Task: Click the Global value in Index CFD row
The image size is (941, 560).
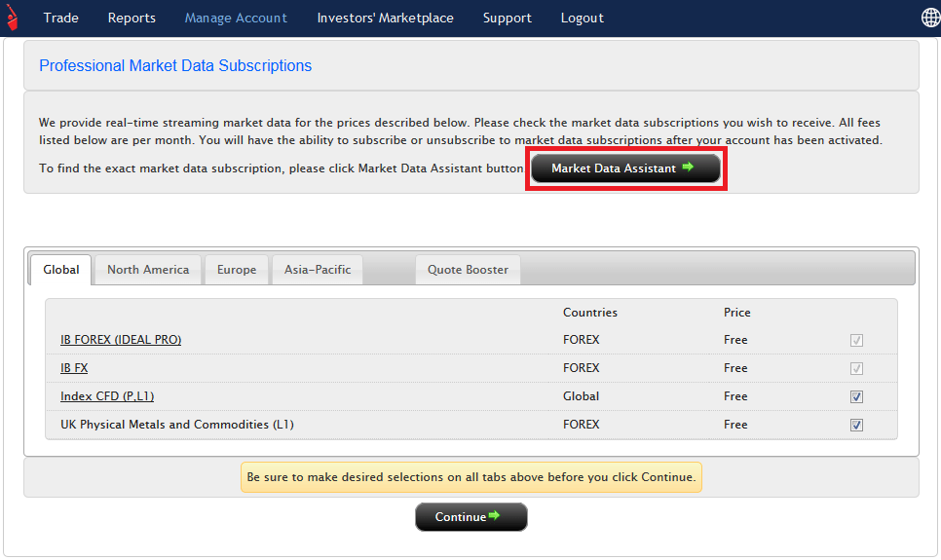Action: pyautogui.click(x=581, y=396)
